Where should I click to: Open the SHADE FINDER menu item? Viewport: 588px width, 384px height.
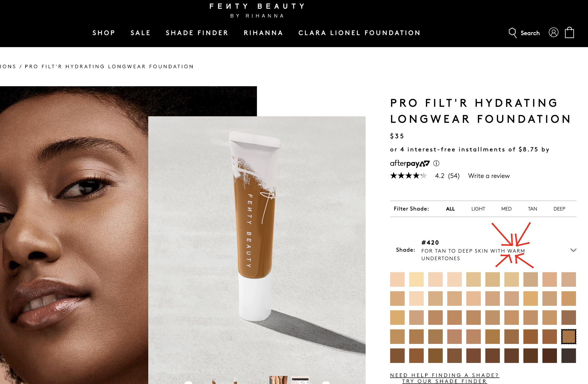pos(197,33)
